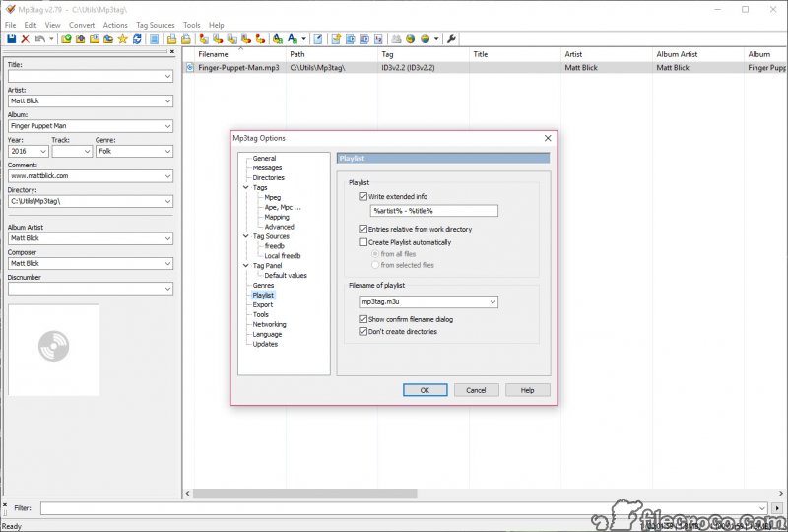The height and width of the screenshot is (532, 788).
Task: Select Genres in the options tree
Action: (x=263, y=285)
